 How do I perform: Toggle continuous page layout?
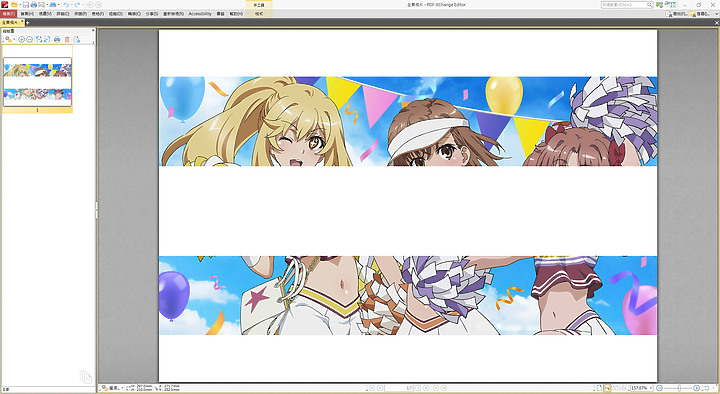point(607,388)
